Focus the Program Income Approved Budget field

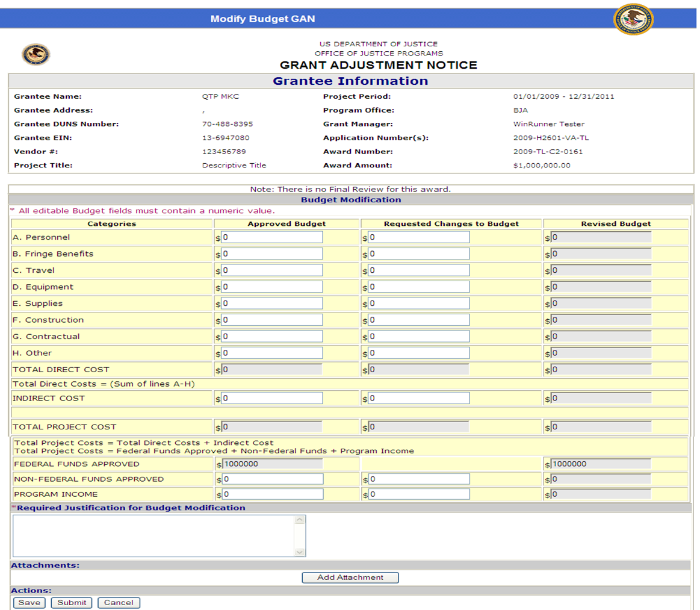tap(272, 494)
